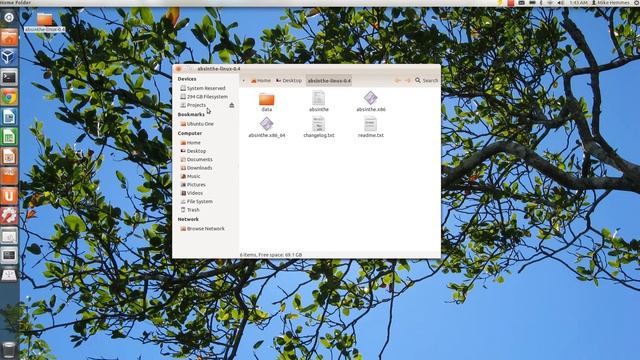Go forward with the toolbar forward arrow

pyautogui.click(x=407, y=80)
